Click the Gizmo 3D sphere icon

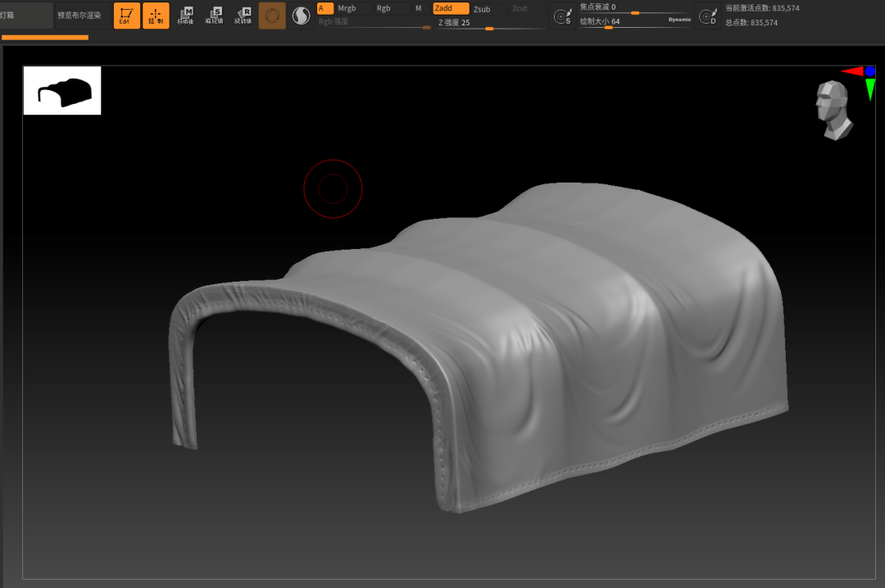coord(272,16)
